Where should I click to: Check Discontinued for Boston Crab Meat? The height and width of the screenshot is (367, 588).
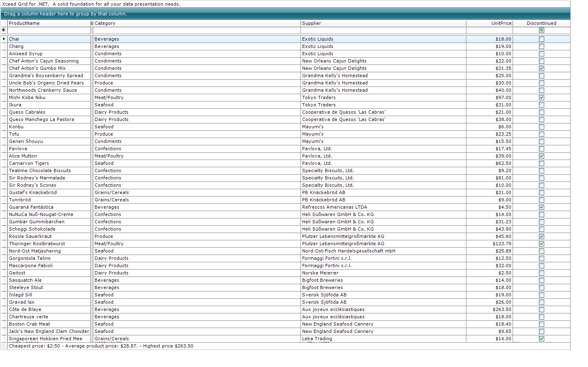pos(541,324)
